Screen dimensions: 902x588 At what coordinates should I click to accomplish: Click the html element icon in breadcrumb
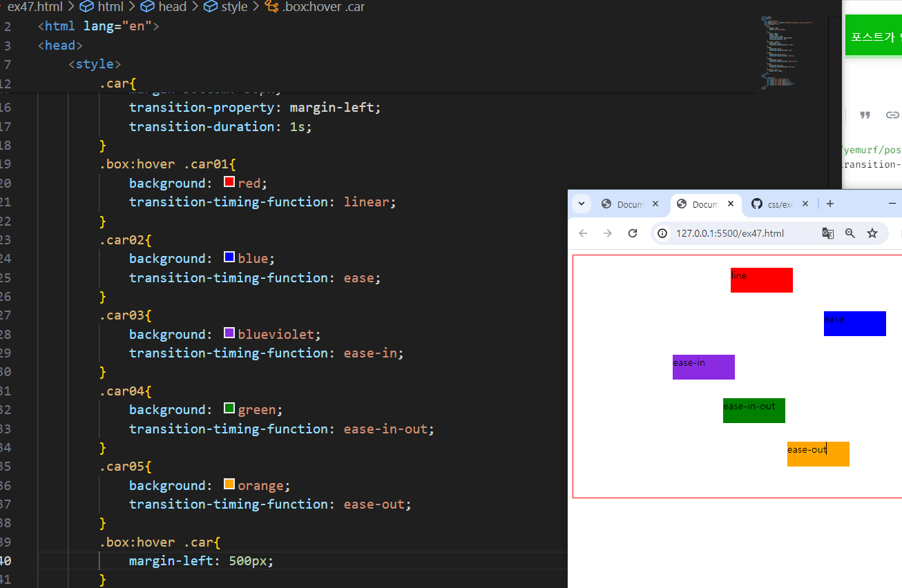86,7
